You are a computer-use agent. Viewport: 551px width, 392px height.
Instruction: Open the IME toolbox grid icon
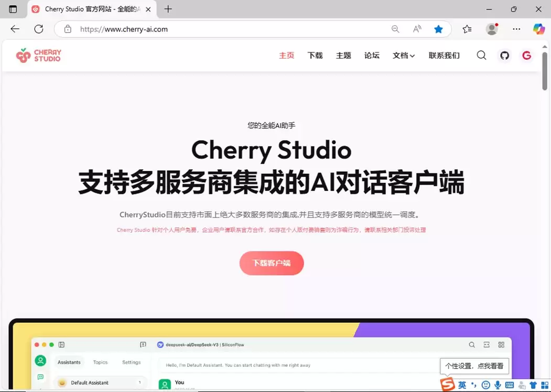click(x=545, y=385)
